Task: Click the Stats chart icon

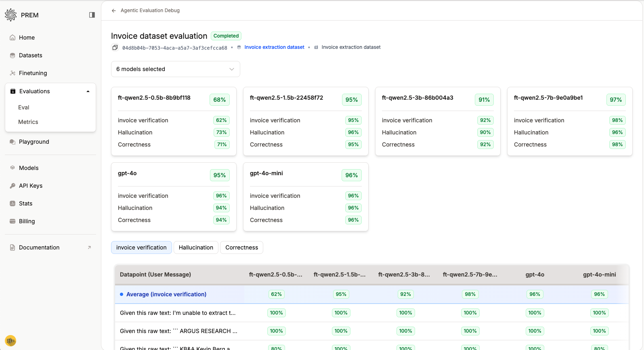Action: [13, 203]
